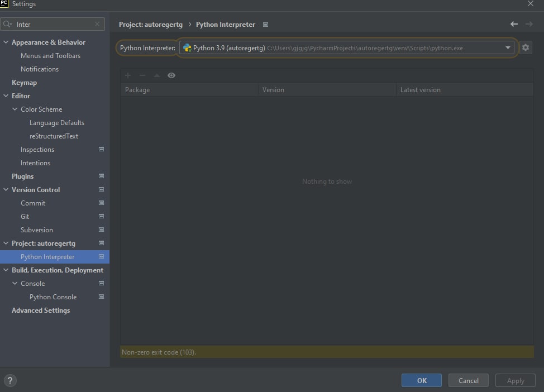Select Menus and Toolbars settings

click(50, 55)
